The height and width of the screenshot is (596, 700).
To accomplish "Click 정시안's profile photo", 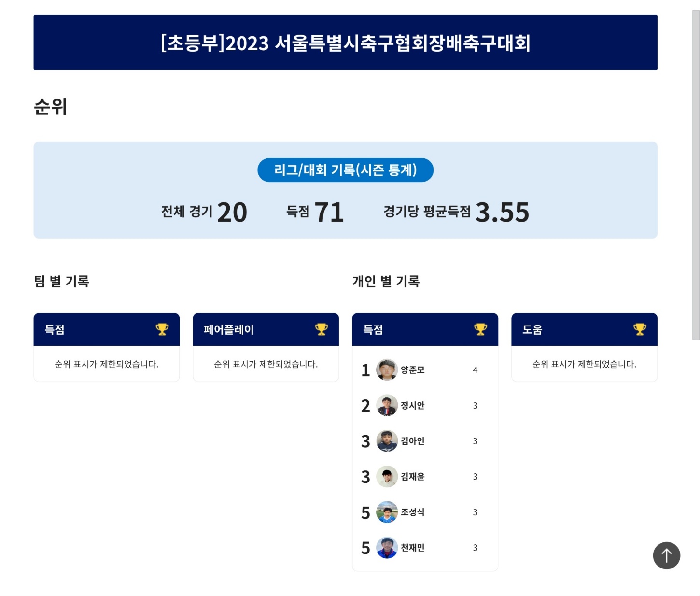I will [387, 406].
